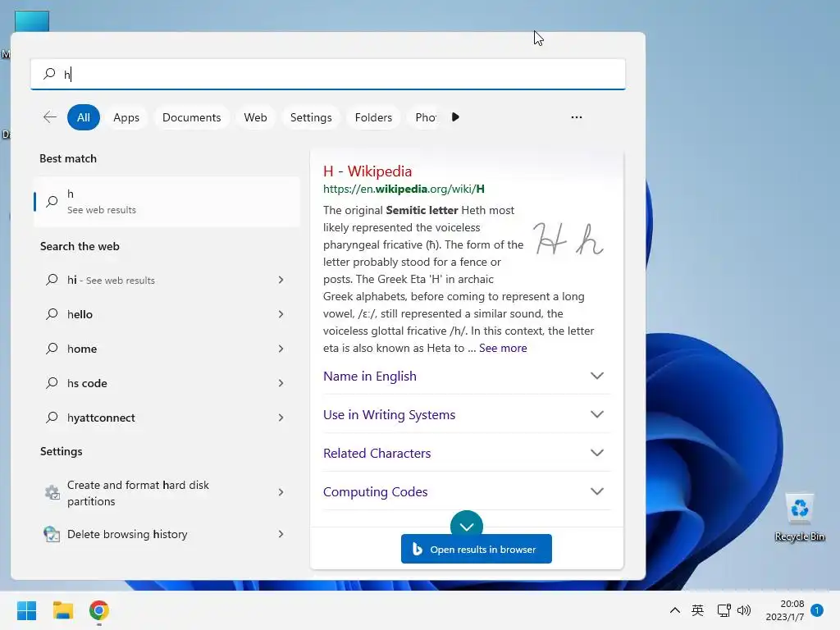
Task: Open arrow next to disk partitions setting
Action: 281,492
